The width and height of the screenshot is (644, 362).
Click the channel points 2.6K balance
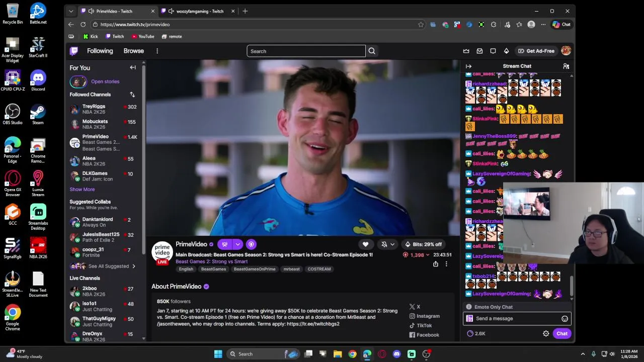(x=476, y=333)
